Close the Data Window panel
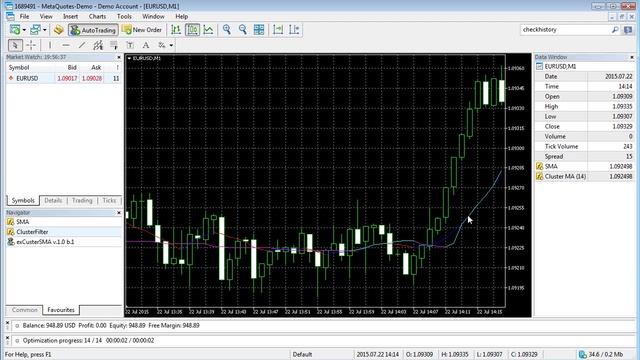 [x=632, y=57]
